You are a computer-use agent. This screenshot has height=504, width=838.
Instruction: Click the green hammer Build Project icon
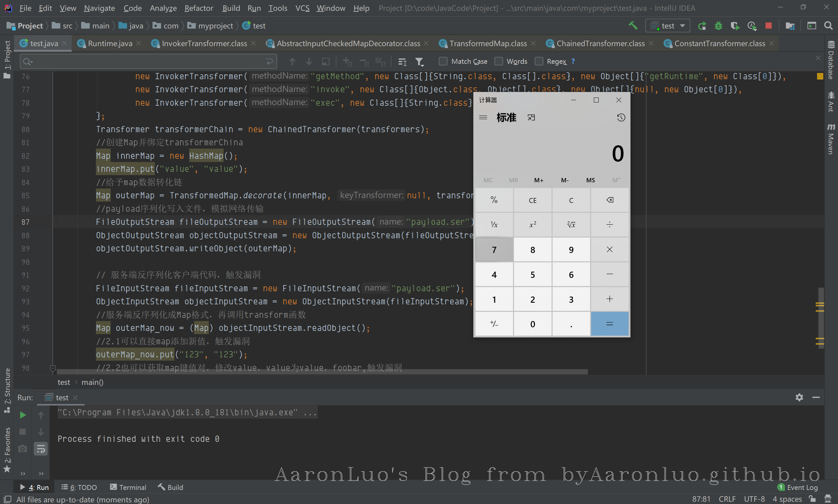pyautogui.click(x=632, y=26)
